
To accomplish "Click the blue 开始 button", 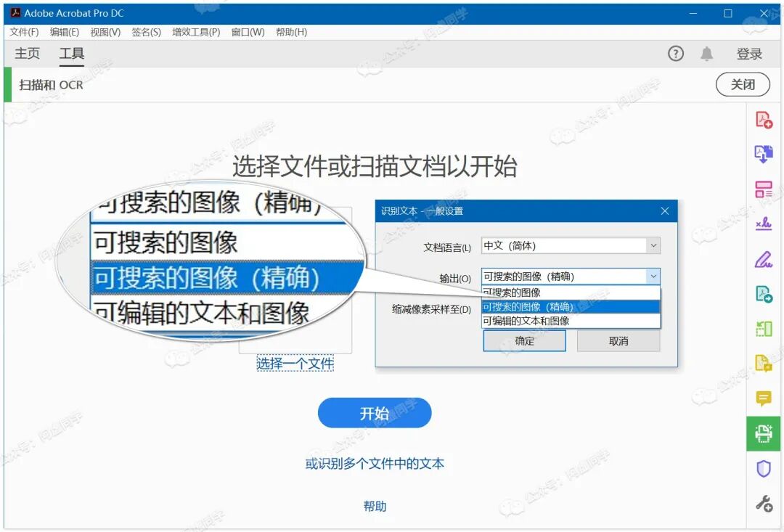I will pos(375,413).
